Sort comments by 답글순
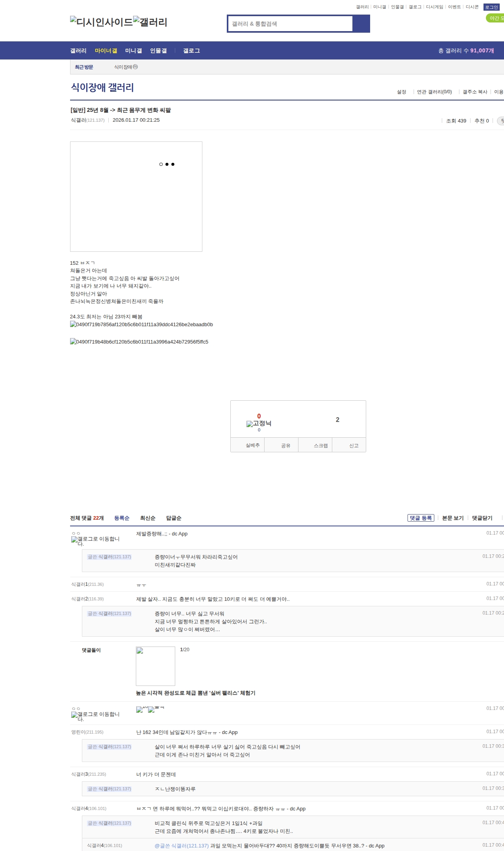The width and height of the screenshot is (504, 851). click(174, 518)
